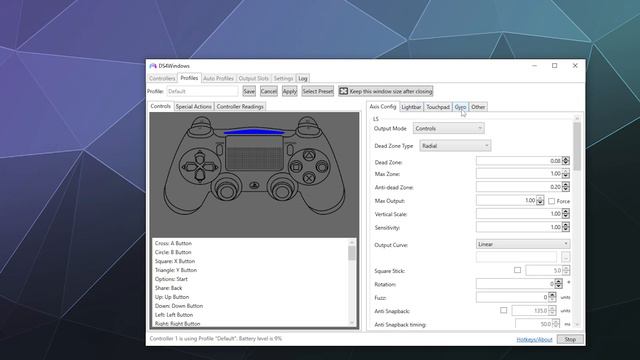This screenshot has height=360, width=640.
Task: Open the Other tab
Action: (478, 107)
